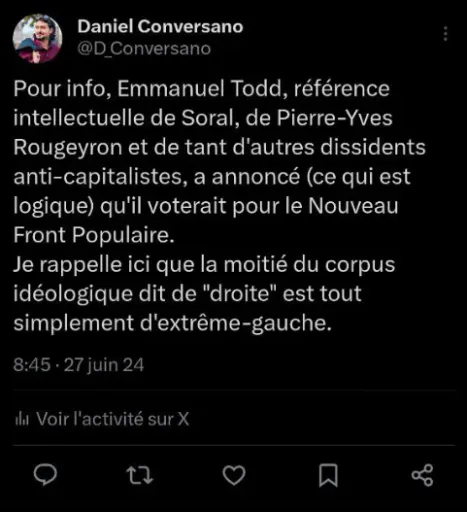Image resolution: width=467 pixels, height=512 pixels.
Task: Click the reply speech bubble icon
Action: 46,475
